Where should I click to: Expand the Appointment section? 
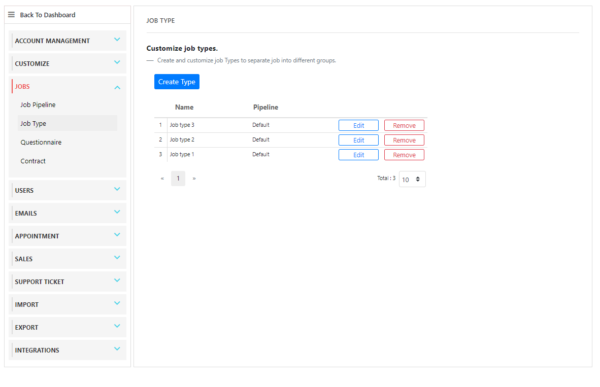coord(67,236)
